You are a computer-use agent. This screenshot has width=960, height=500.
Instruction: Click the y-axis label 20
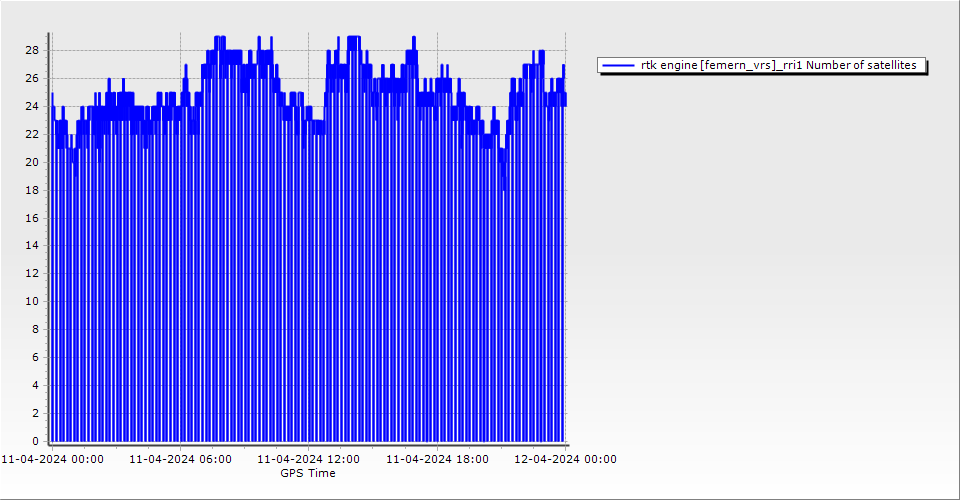tap(32, 162)
